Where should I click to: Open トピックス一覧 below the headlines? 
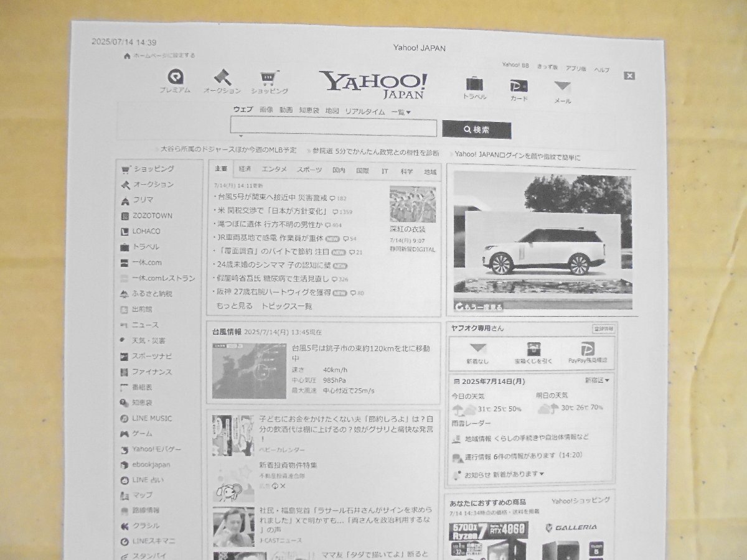coord(288,305)
